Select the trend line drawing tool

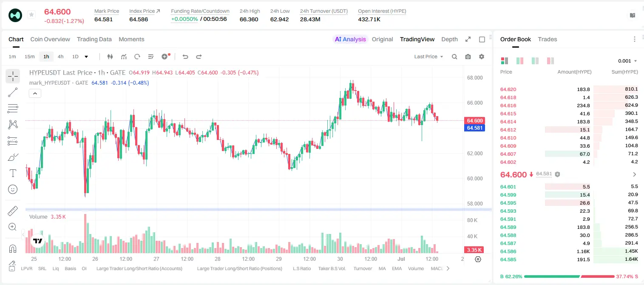pyautogui.click(x=13, y=92)
